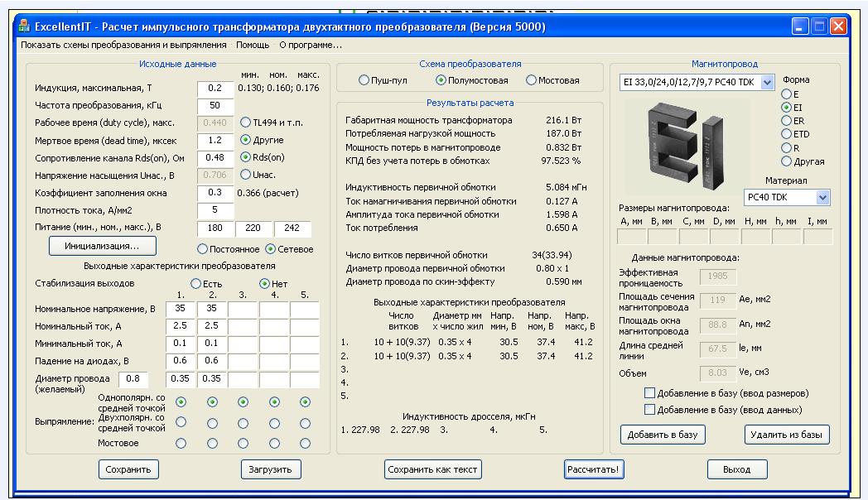
Task: Click Сохранить как текст button
Action: [x=433, y=469]
